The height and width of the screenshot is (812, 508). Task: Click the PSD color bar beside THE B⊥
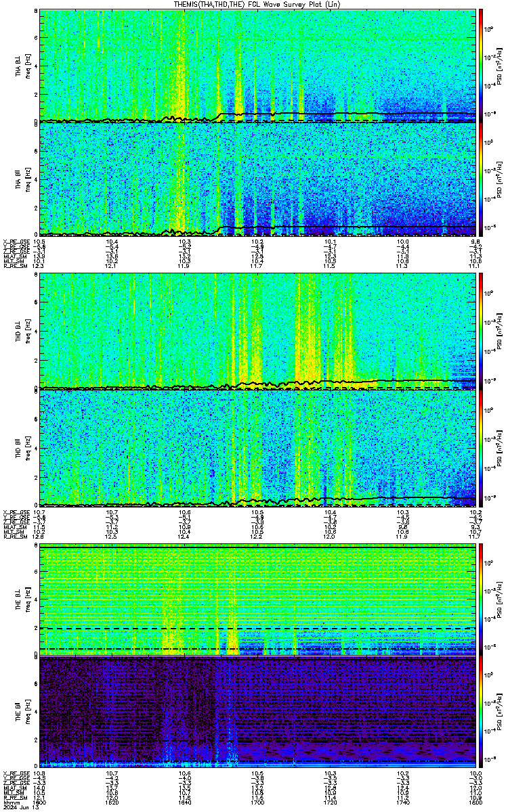coord(481,600)
